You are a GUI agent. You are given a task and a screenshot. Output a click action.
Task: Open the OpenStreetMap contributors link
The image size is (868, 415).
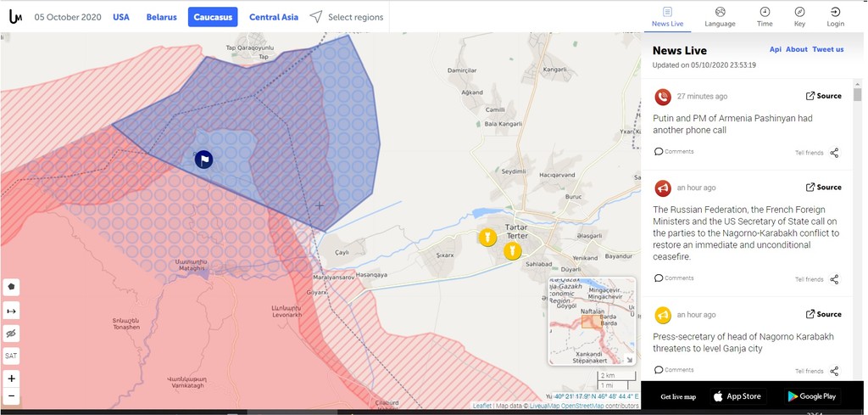583,407
